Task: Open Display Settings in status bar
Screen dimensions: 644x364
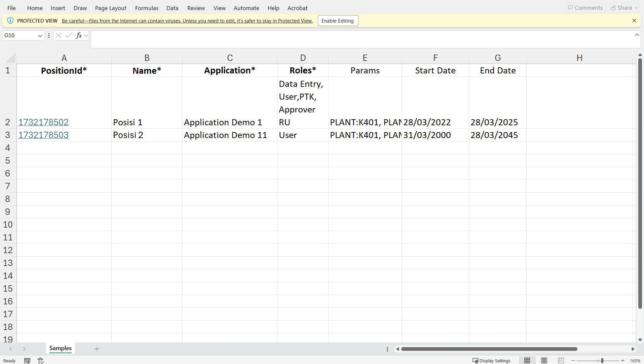Action: pyautogui.click(x=491, y=361)
